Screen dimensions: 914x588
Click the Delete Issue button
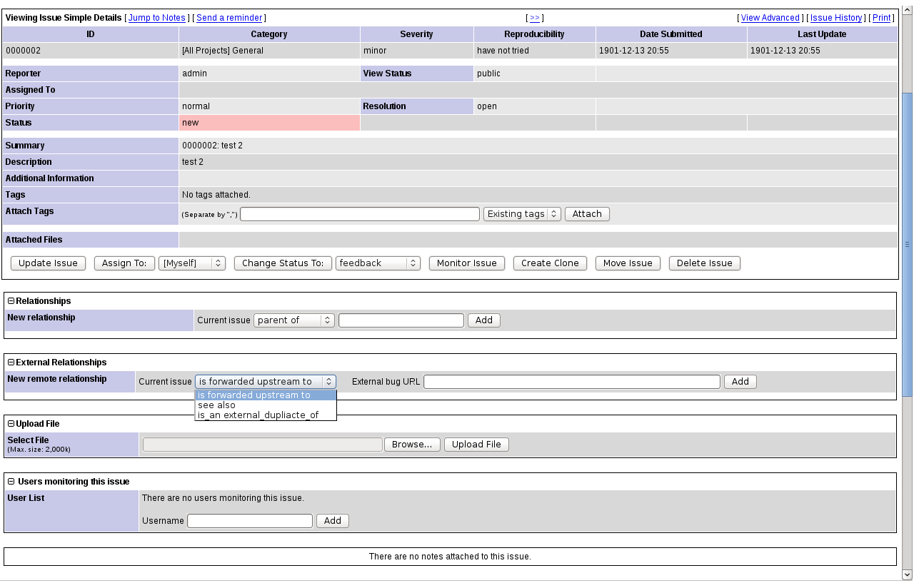pyautogui.click(x=704, y=263)
